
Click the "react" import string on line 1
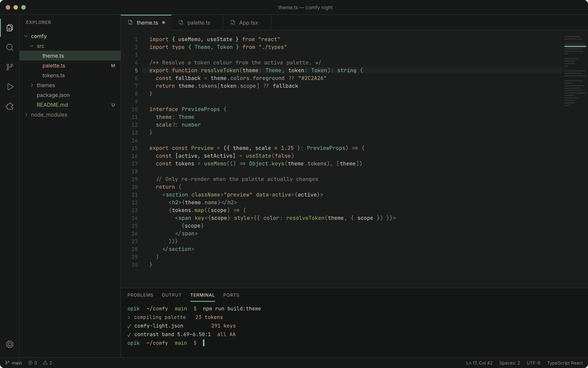tap(269, 39)
